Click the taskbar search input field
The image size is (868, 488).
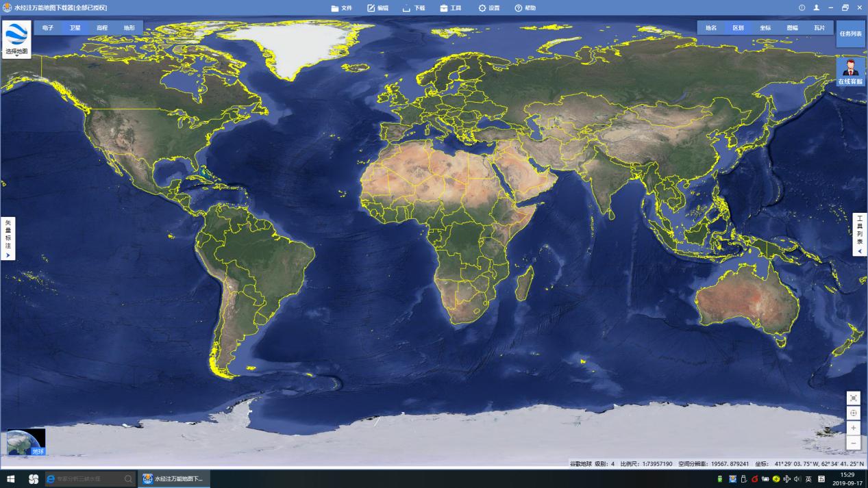[x=90, y=479]
